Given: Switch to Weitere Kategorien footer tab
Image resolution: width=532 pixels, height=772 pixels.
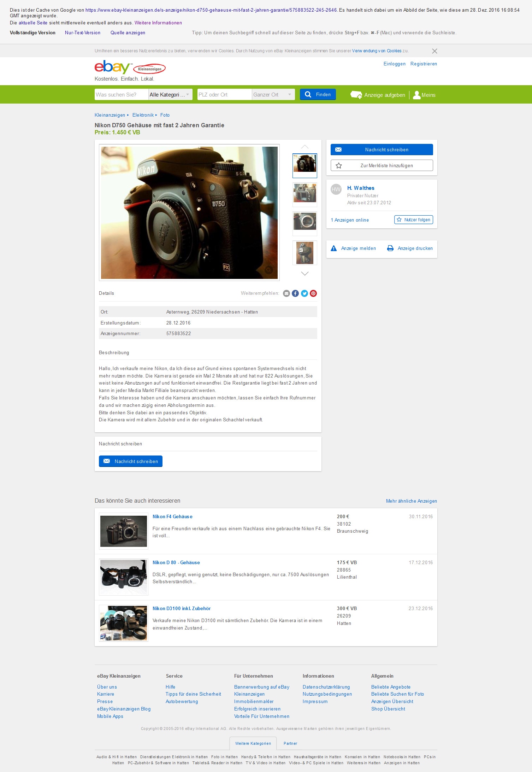Looking at the screenshot, I should click(253, 744).
